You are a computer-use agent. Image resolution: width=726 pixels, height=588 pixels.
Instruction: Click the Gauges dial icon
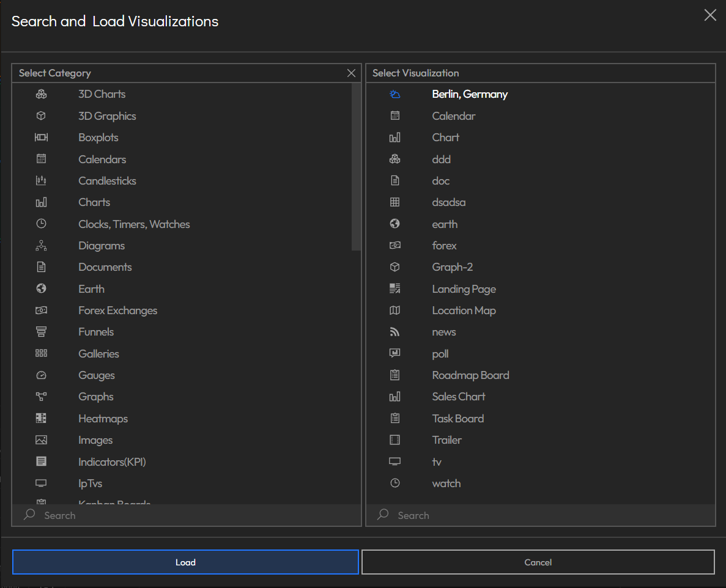pos(41,375)
